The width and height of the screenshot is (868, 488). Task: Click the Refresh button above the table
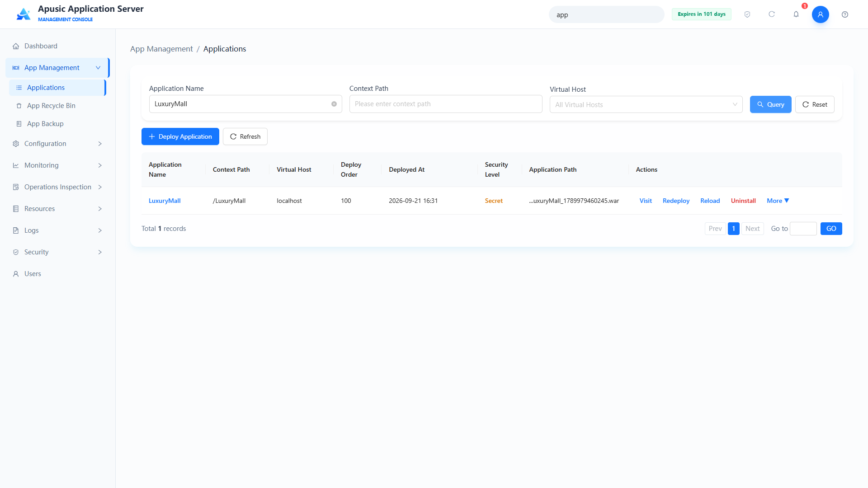245,136
